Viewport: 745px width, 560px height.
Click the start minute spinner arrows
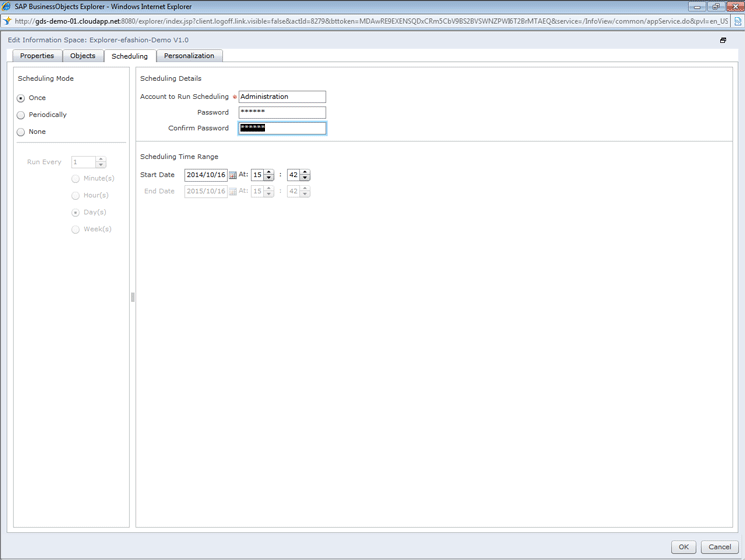[x=305, y=175]
